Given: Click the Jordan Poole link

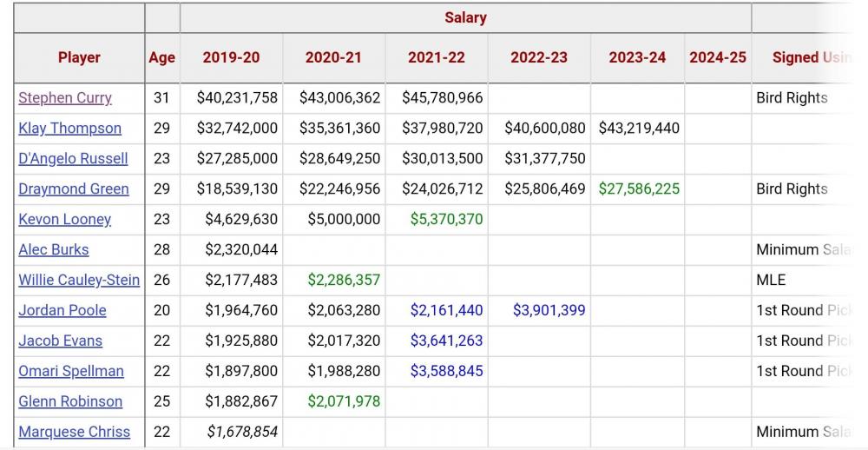Looking at the screenshot, I should coord(62,311).
